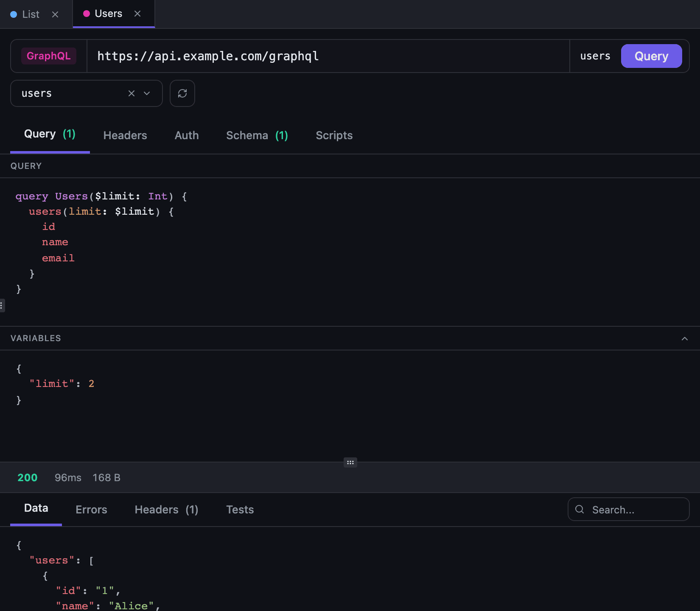Open the request Headers tab
This screenshot has width=700, height=611.
coord(125,135)
